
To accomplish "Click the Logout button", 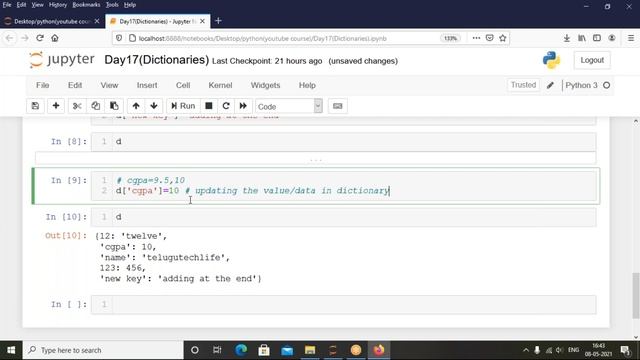I will (x=592, y=60).
